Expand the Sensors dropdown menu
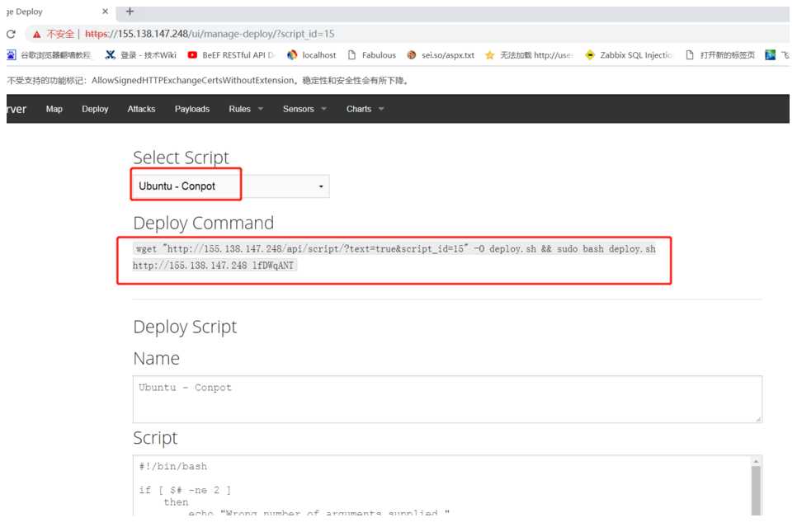Screen dimensions: 797x532 [x=305, y=109]
